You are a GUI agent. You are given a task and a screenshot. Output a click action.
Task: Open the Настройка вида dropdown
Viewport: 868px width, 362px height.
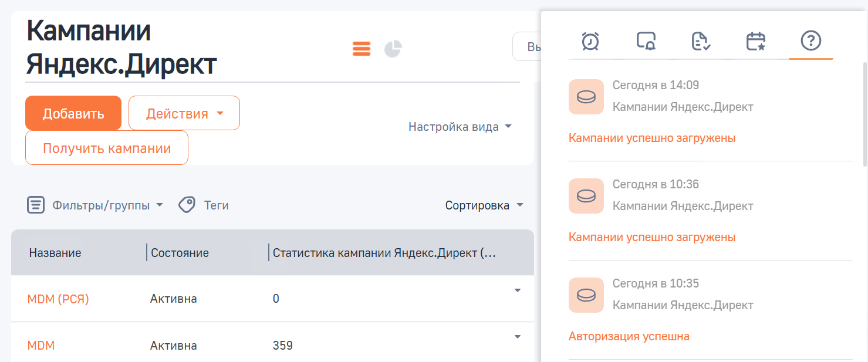pyautogui.click(x=460, y=126)
